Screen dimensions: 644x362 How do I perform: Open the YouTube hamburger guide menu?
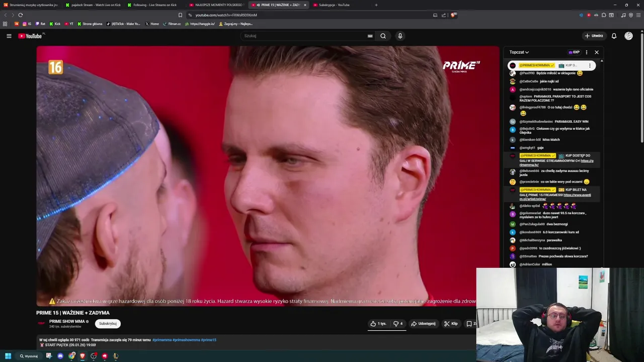(9, 36)
